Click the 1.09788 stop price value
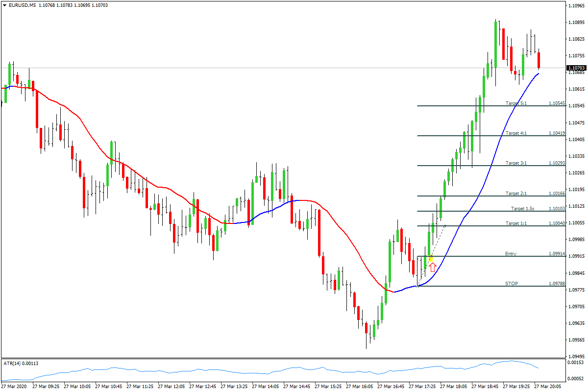 [x=557, y=284]
